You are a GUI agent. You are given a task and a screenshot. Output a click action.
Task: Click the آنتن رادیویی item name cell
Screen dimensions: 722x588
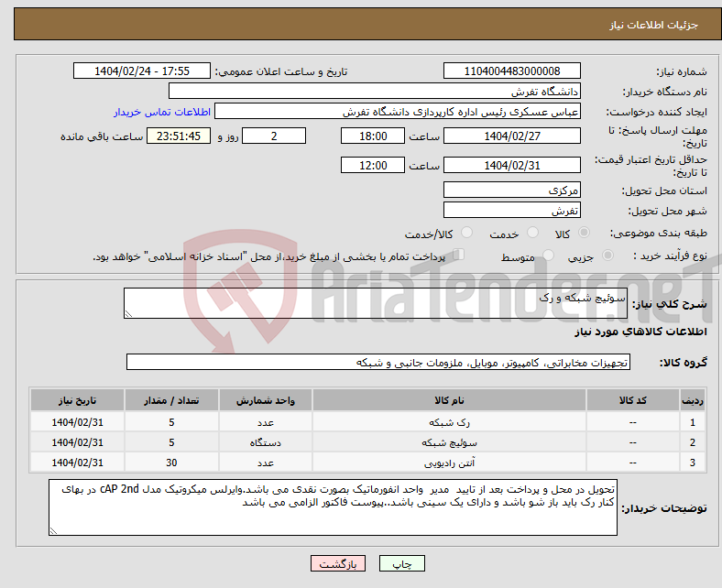(x=449, y=463)
